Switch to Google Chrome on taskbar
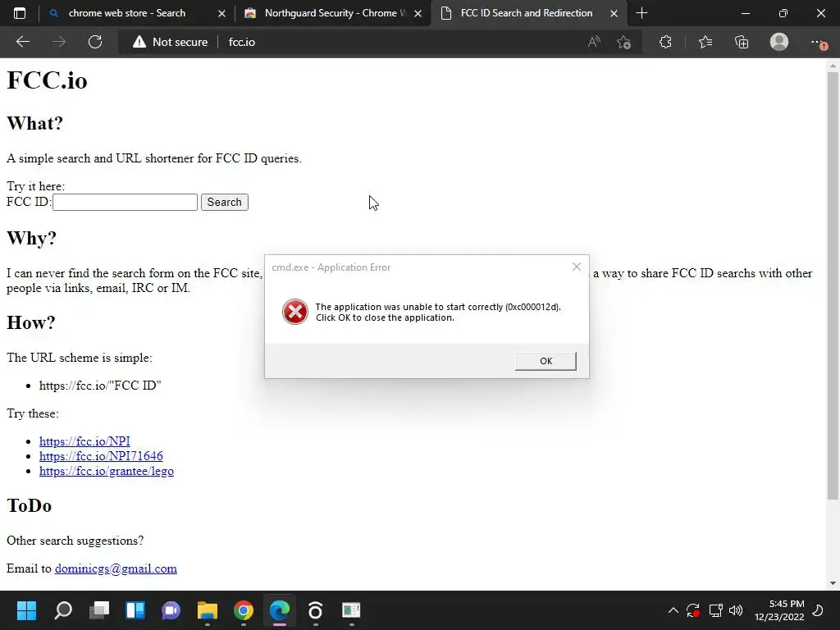This screenshot has width=840, height=630. pyautogui.click(x=243, y=610)
